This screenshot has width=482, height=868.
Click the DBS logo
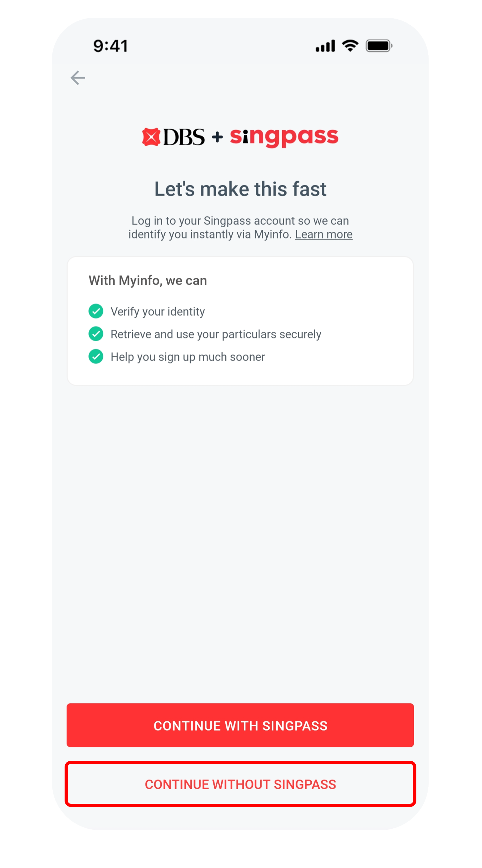pyautogui.click(x=173, y=137)
